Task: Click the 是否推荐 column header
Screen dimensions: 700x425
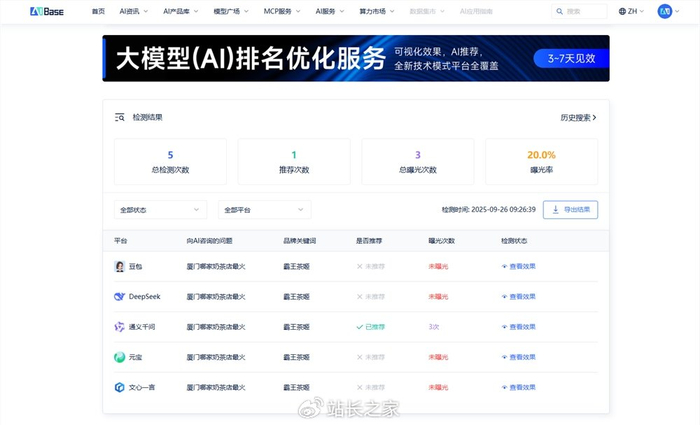Action: [369, 241]
